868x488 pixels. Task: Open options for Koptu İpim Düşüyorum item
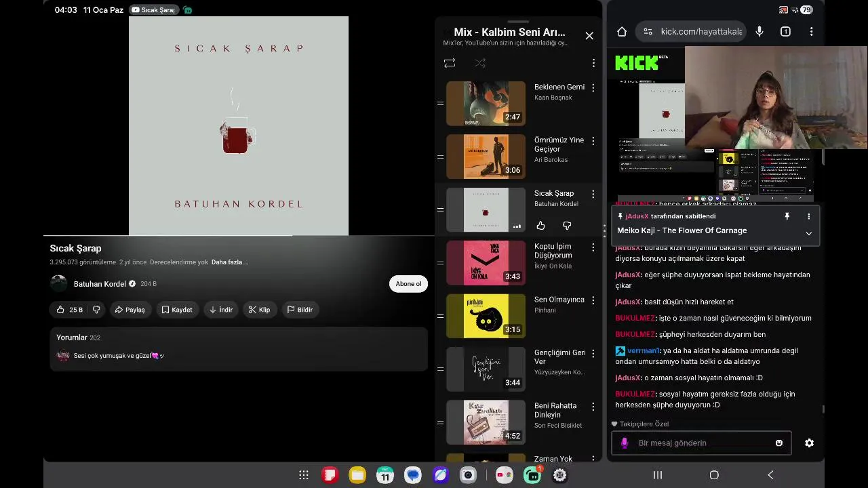pyautogui.click(x=593, y=247)
